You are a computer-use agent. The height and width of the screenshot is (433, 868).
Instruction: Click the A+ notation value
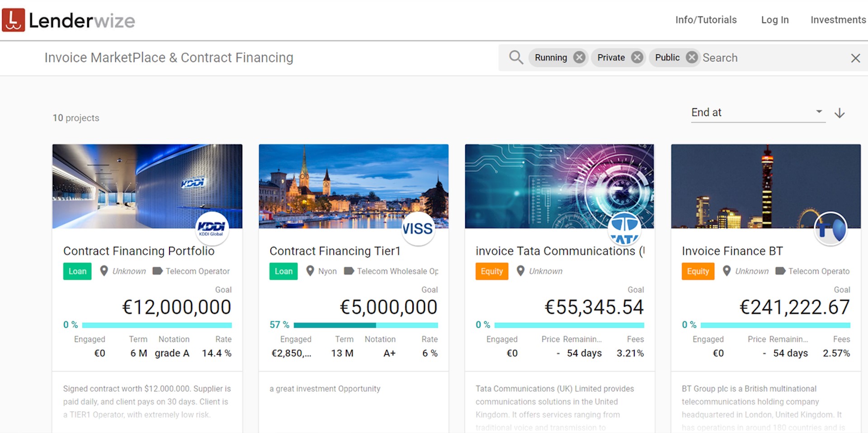click(389, 353)
